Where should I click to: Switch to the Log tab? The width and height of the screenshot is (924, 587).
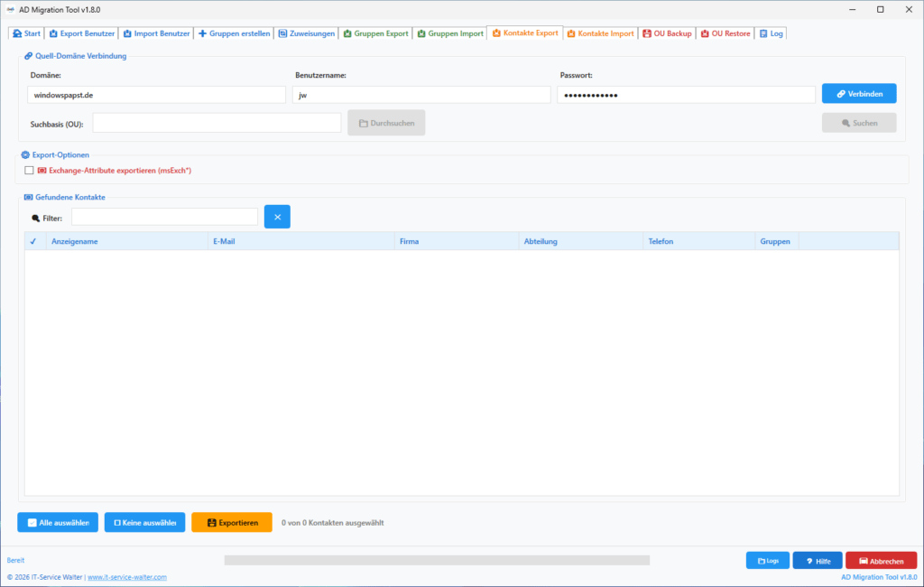[771, 33]
